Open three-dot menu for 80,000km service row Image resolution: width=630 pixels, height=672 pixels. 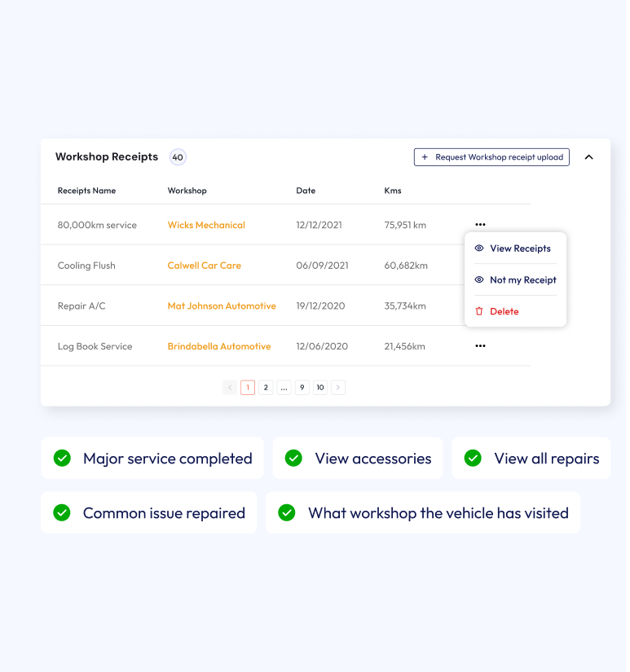480,224
